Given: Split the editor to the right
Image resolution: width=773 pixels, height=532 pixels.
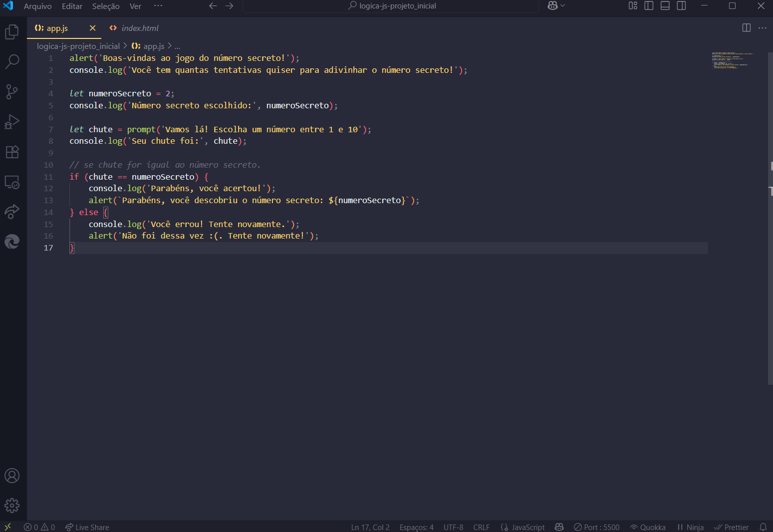Looking at the screenshot, I should pos(747,28).
